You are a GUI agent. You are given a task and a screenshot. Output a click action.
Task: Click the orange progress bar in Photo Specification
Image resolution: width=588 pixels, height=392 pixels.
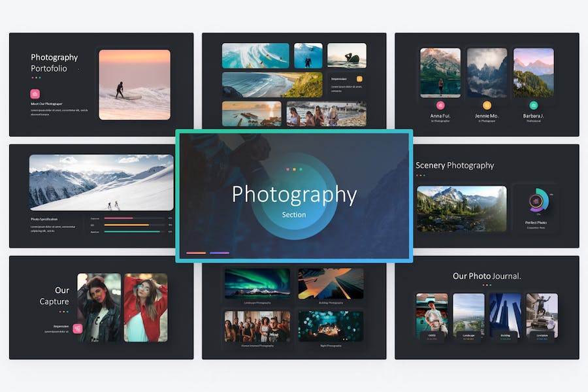[x=126, y=225]
